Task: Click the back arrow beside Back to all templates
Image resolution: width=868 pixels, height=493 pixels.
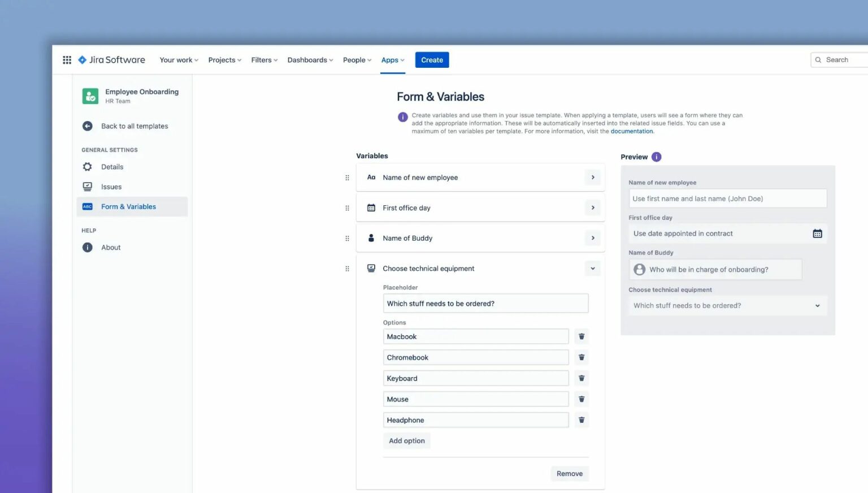Action: [x=87, y=126]
